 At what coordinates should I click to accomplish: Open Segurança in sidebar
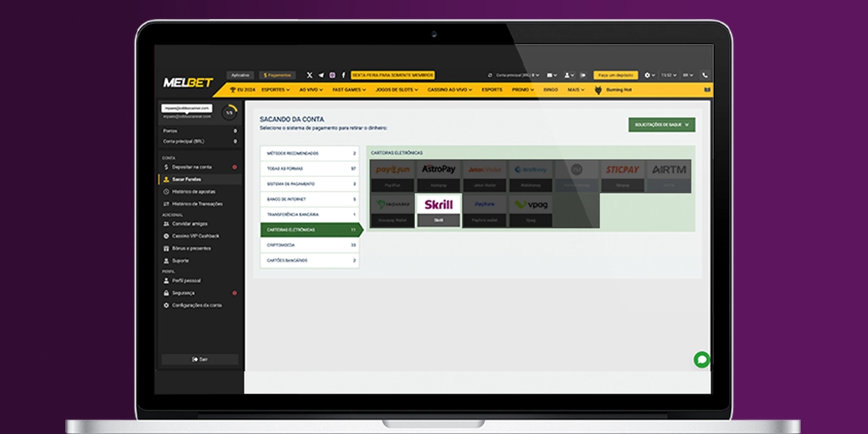coord(200,293)
